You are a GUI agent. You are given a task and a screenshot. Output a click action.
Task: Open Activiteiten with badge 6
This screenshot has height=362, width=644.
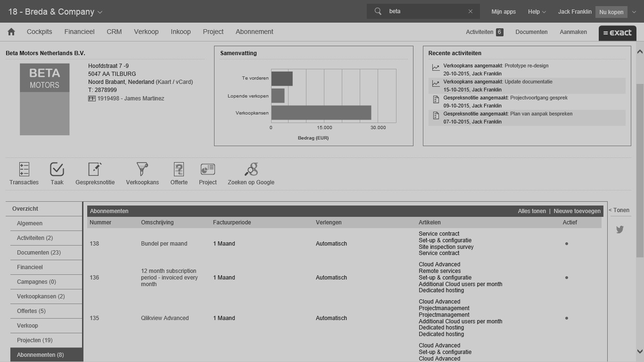tap(484, 32)
